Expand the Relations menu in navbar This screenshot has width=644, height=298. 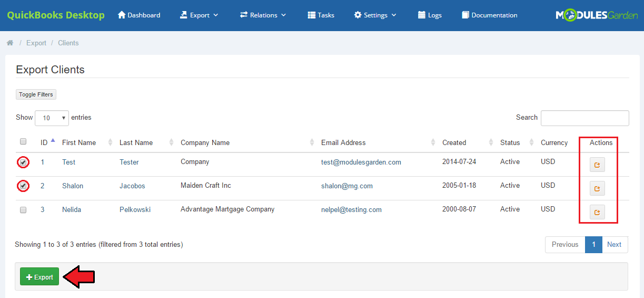pos(263,15)
